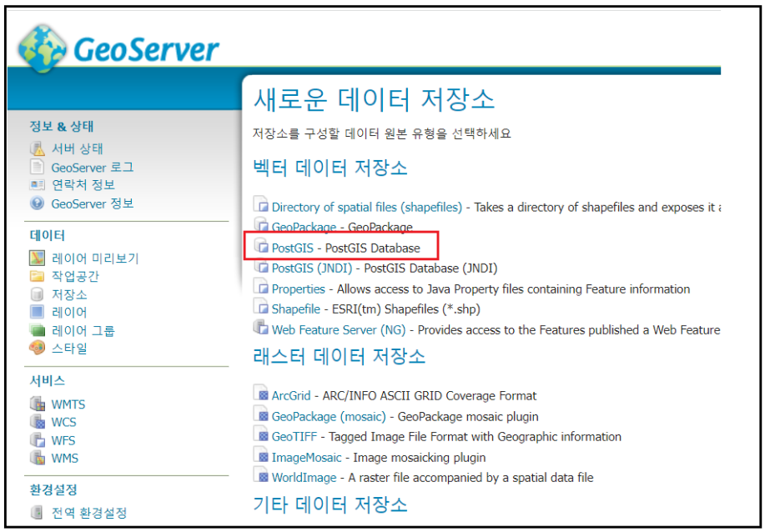Click the 서버 상태 warning icon
The image size is (765, 532).
coord(37,148)
